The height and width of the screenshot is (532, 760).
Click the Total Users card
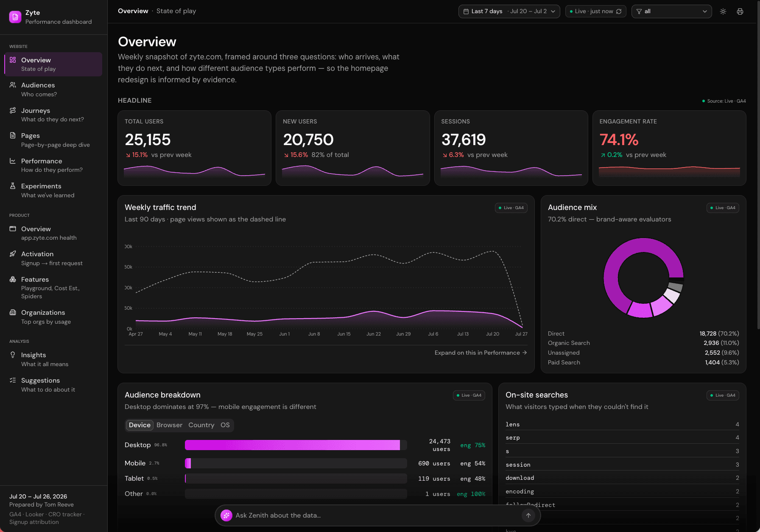pos(194,148)
